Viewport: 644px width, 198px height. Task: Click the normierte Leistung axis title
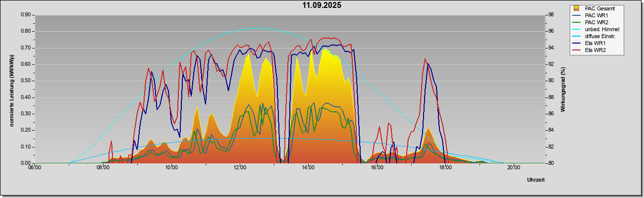pos(11,89)
